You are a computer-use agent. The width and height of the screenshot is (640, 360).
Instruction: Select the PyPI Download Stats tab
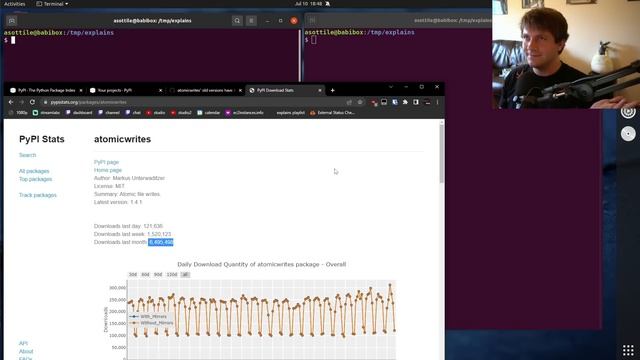(x=285, y=90)
